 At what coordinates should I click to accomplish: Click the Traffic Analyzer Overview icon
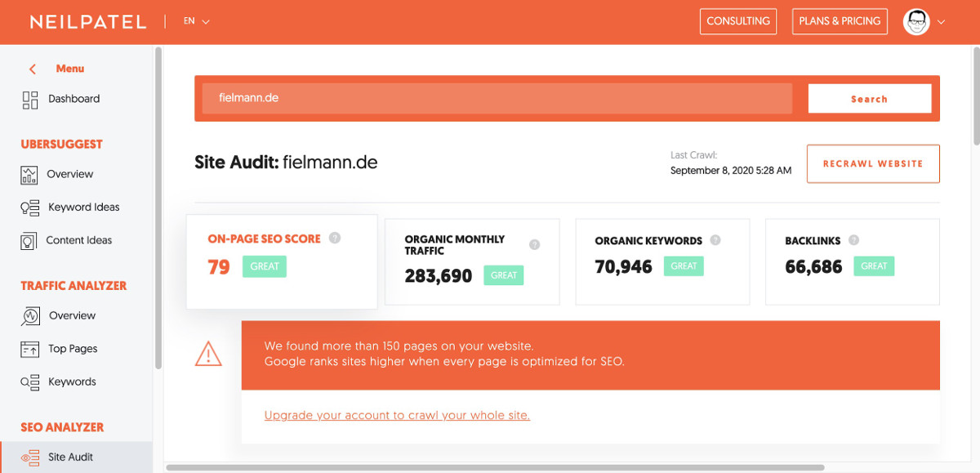[x=30, y=316]
